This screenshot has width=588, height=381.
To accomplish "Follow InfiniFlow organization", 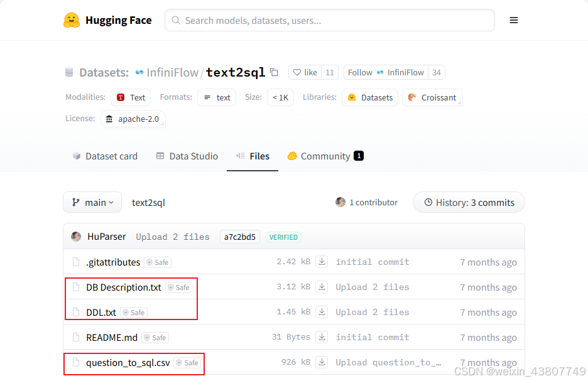I will pyautogui.click(x=386, y=72).
